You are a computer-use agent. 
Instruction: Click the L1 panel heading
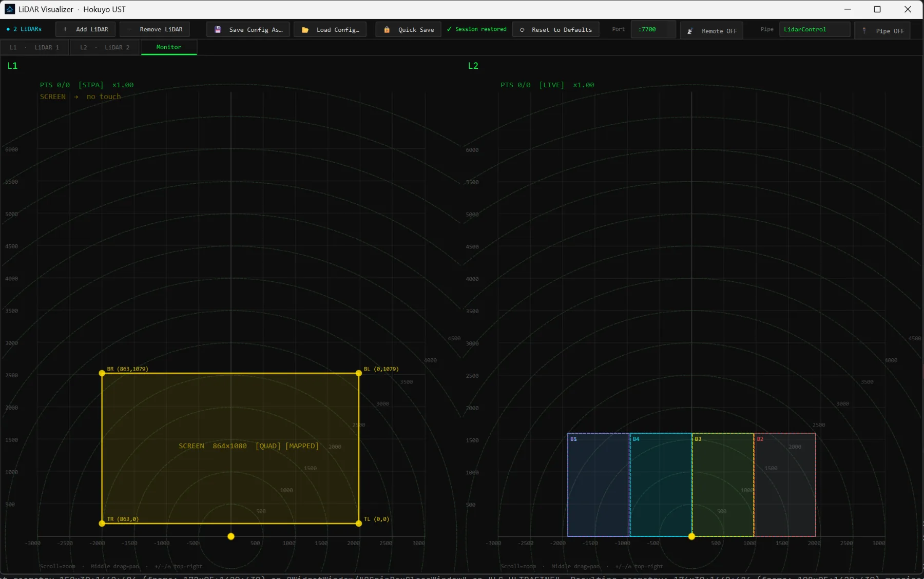[x=12, y=66]
